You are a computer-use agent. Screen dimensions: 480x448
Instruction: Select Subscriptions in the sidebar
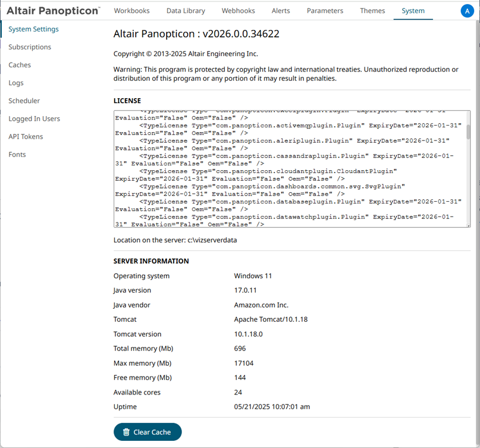click(30, 47)
